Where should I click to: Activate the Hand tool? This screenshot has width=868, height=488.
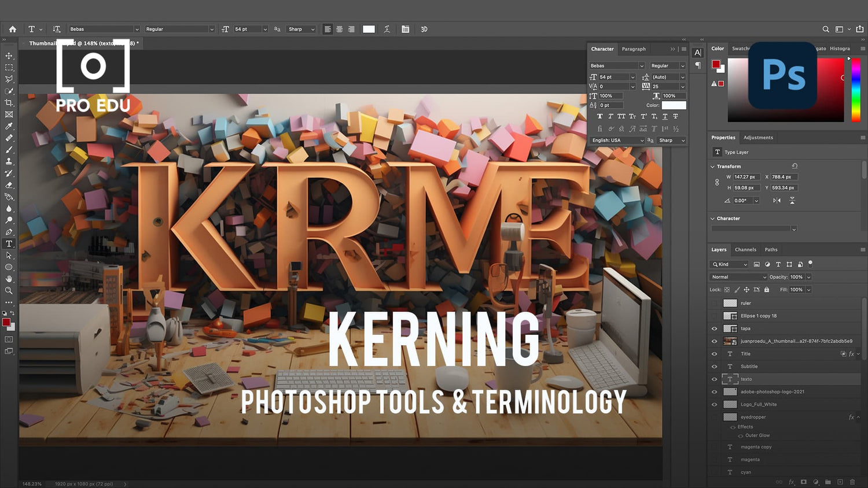9,279
